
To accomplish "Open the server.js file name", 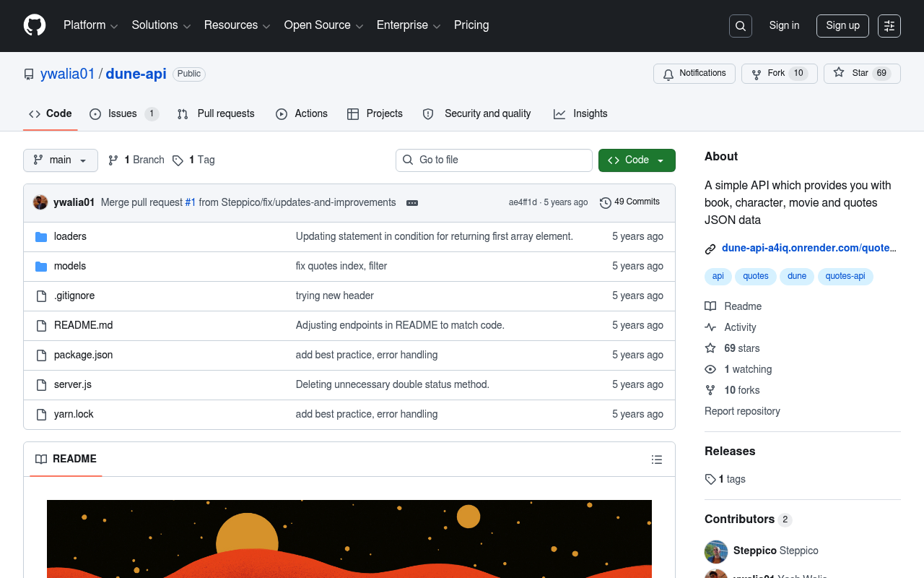I will [x=73, y=384].
